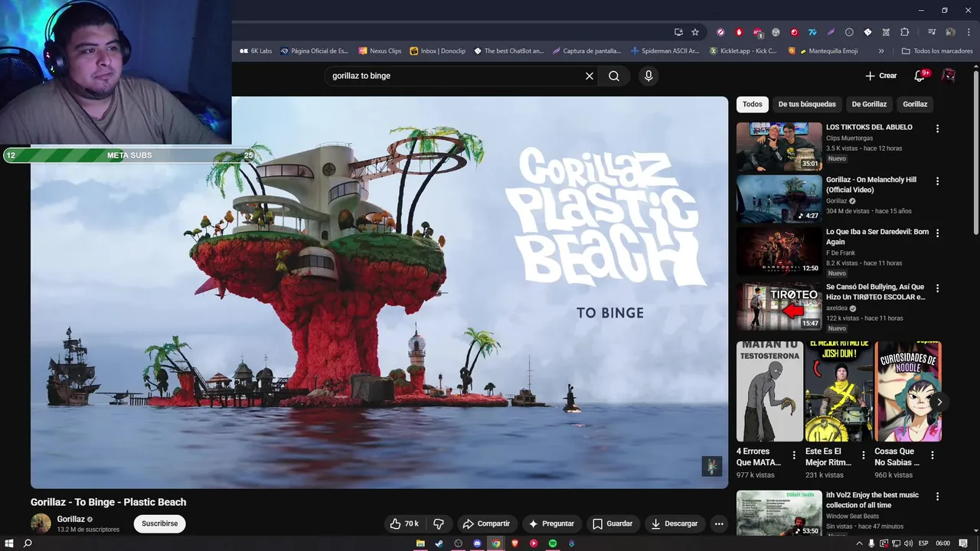Open options for TIROTEO ESCOLAR video

point(937,289)
